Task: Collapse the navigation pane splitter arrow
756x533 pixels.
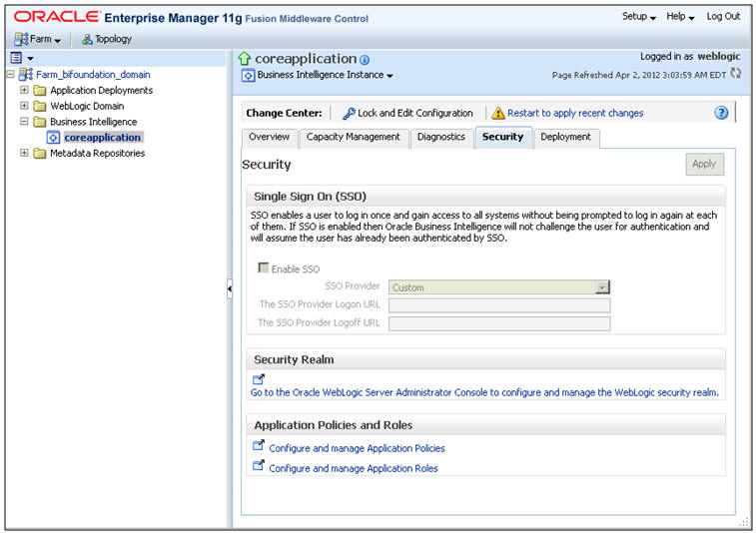Action: [230, 289]
